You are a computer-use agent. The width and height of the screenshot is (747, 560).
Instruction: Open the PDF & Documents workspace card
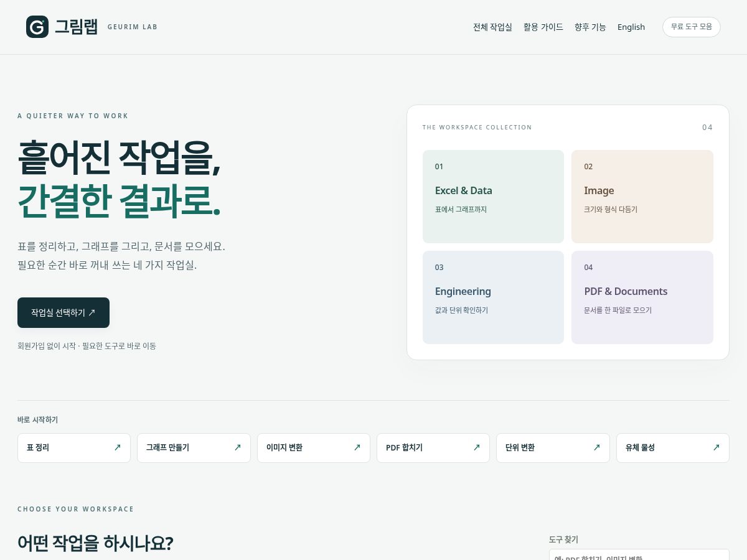(x=642, y=297)
